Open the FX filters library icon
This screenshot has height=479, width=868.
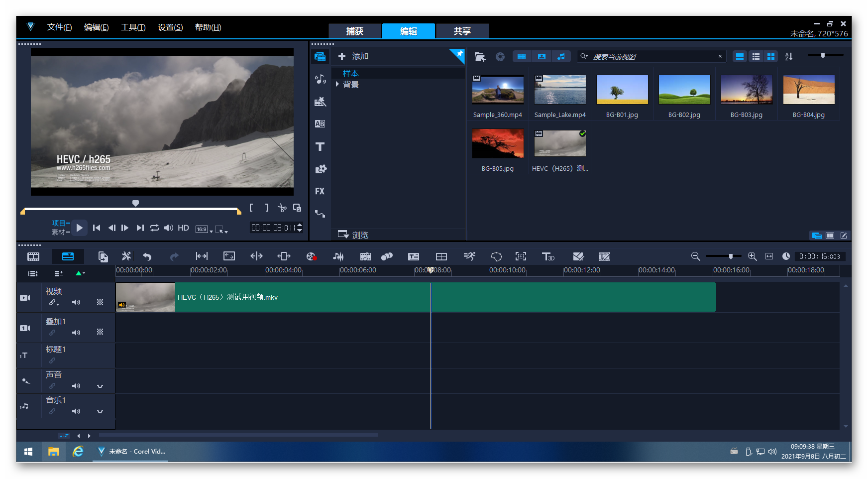[x=320, y=191]
